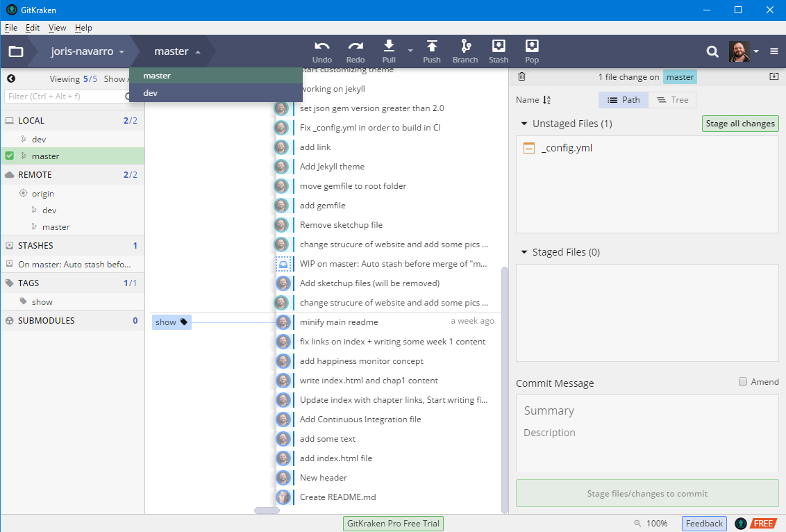Image resolution: width=786 pixels, height=532 pixels.
Task: Collapse the Staged Files section
Action: (x=524, y=251)
